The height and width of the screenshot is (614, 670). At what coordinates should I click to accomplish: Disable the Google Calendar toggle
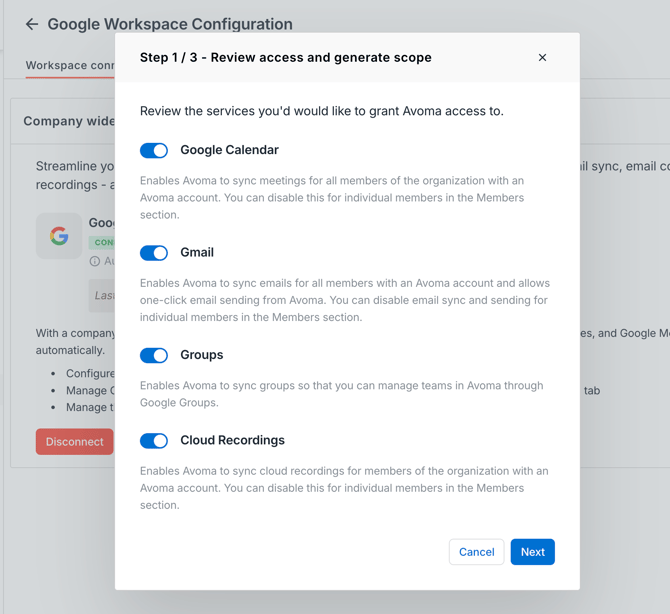(x=154, y=150)
